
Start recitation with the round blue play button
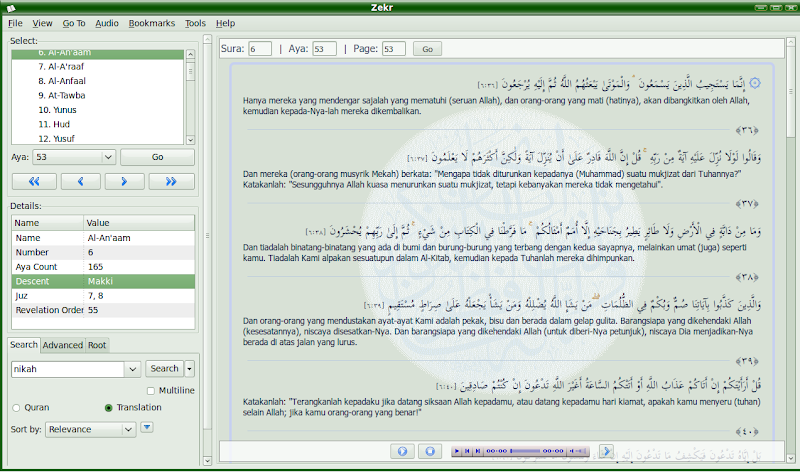coord(403,451)
